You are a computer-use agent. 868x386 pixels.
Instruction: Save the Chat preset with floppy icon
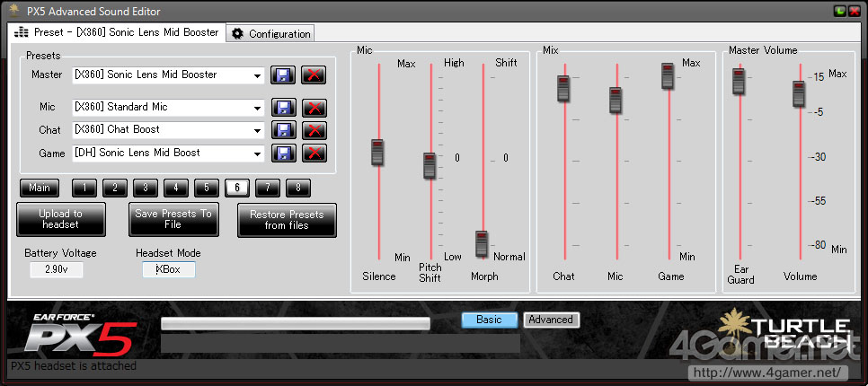(283, 130)
